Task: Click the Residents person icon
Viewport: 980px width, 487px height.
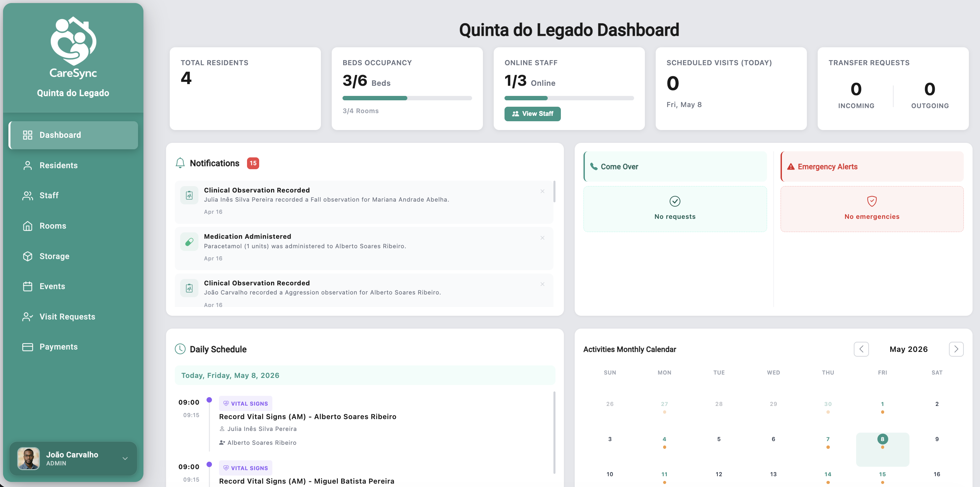Action: coord(27,165)
